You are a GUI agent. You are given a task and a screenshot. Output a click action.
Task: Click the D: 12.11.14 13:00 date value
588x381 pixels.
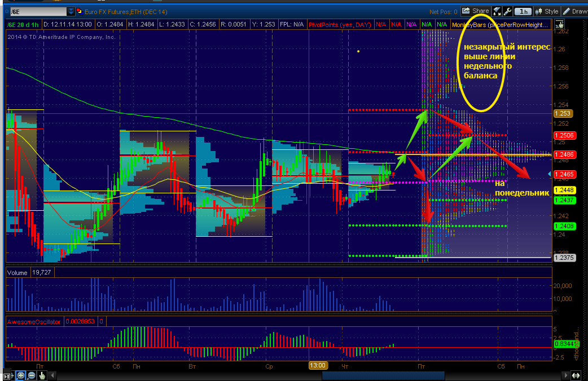pyautogui.click(x=68, y=24)
